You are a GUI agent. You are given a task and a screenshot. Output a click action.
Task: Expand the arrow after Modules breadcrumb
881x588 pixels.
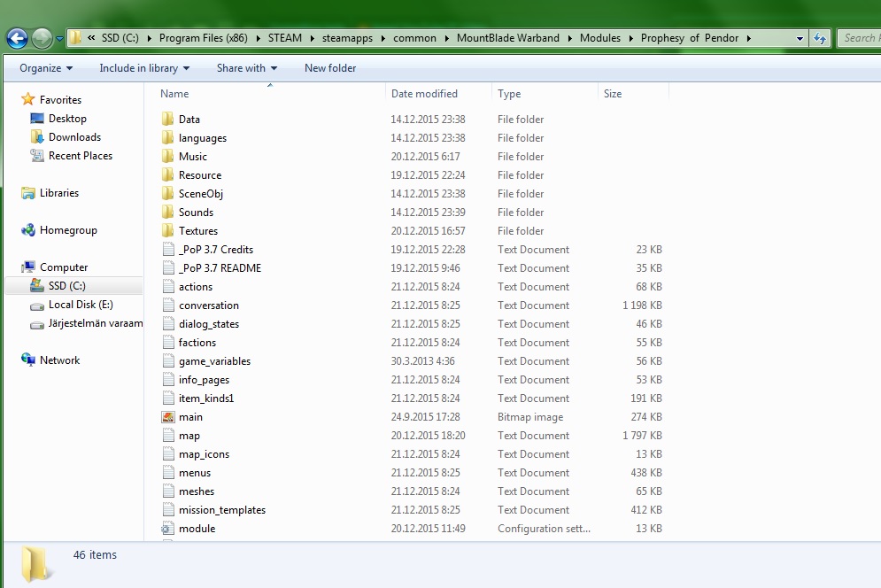tap(630, 38)
